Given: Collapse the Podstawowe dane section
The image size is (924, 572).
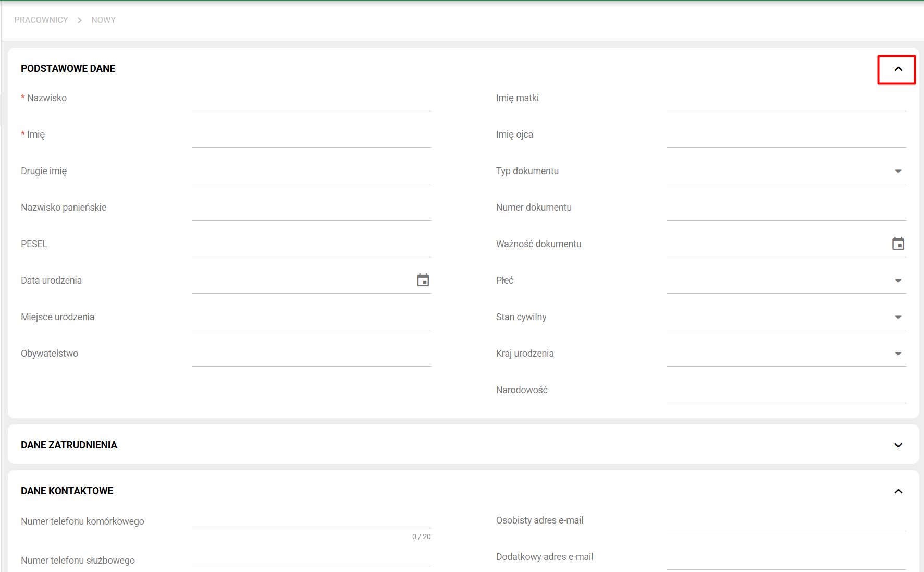Looking at the screenshot, I should pos(898,69).
